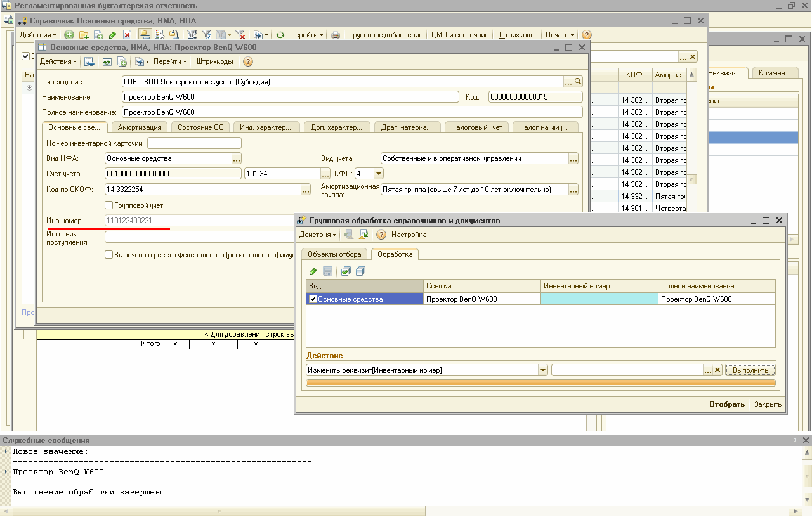This screenshot has height=516, width=812.
Task: Toggle Включено в реестр федерального имущества checkbox
Action: (x=109, y=254)
